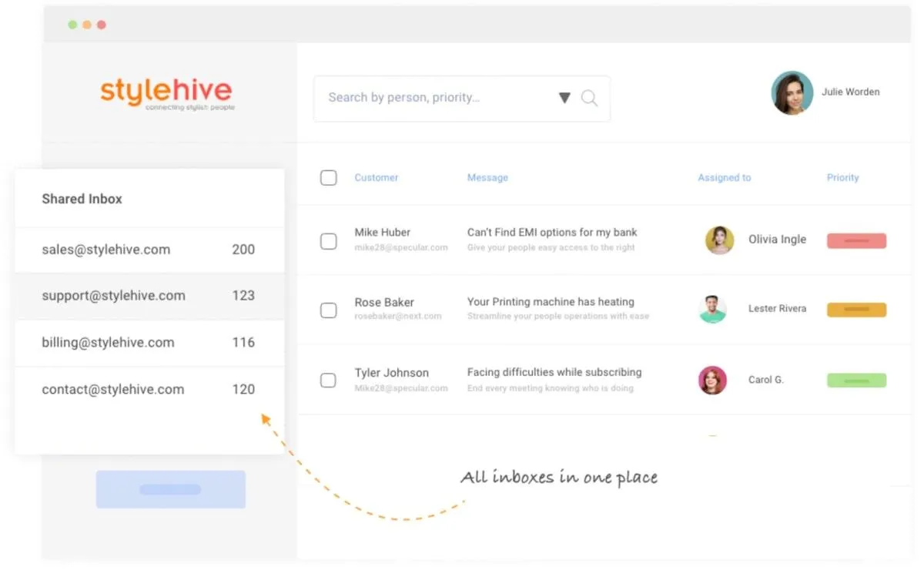Select the Tyler Johnson row checkbox

[x=329, y=381]
